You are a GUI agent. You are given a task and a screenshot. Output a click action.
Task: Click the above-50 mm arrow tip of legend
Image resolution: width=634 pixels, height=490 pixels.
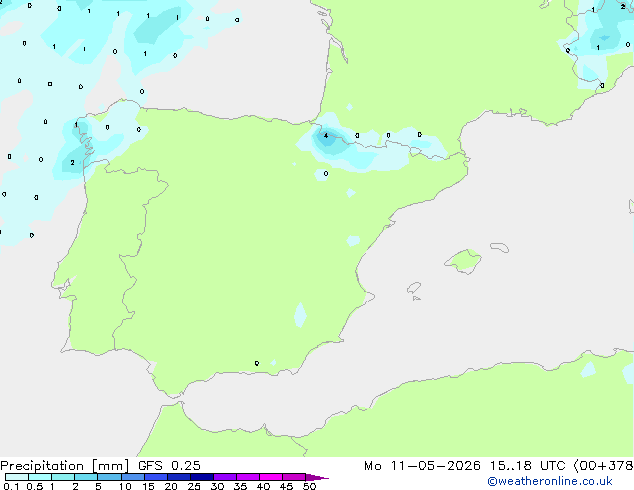[x=317, y=477]
